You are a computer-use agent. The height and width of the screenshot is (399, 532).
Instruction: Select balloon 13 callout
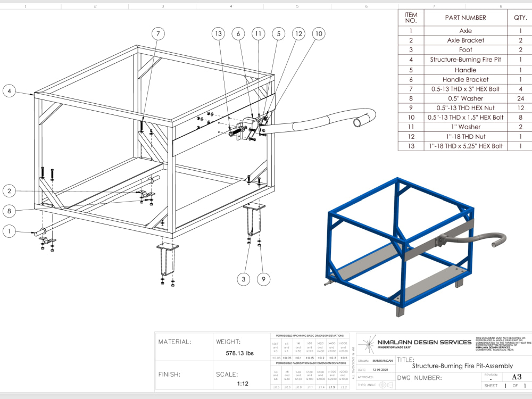point(218,34)
